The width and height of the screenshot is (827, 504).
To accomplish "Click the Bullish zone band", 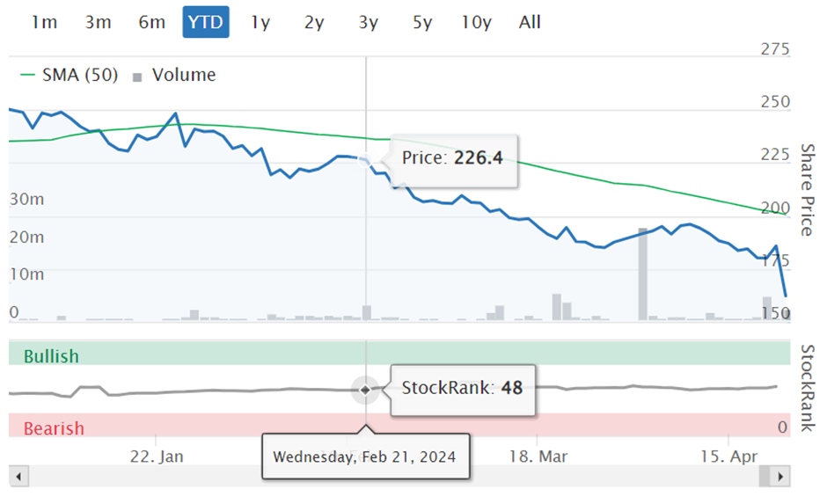I will tap(399, 354).
